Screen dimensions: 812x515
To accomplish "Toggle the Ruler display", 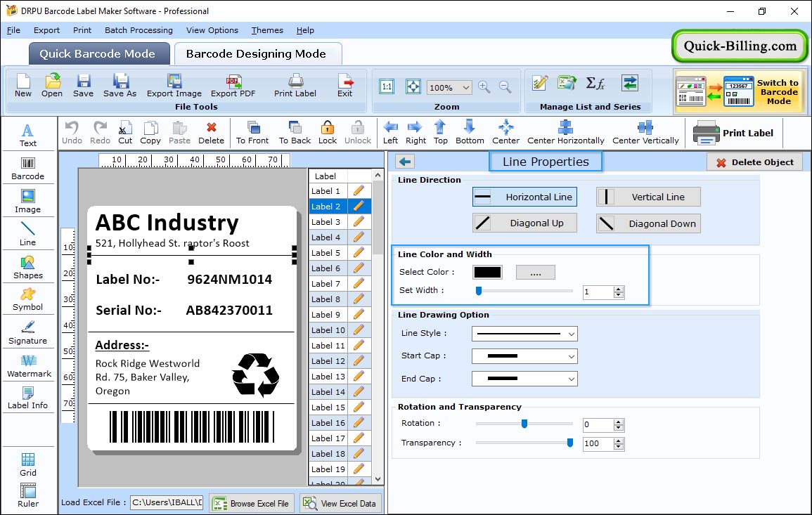I will point(28,495).
